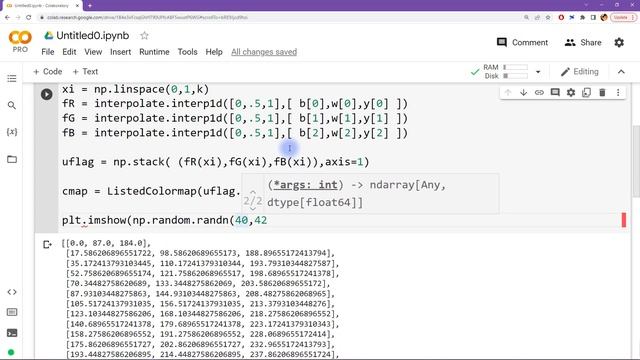This screenshot has width=640, height=360.
Task: Move cell down arrow
Action: [523, 93]
